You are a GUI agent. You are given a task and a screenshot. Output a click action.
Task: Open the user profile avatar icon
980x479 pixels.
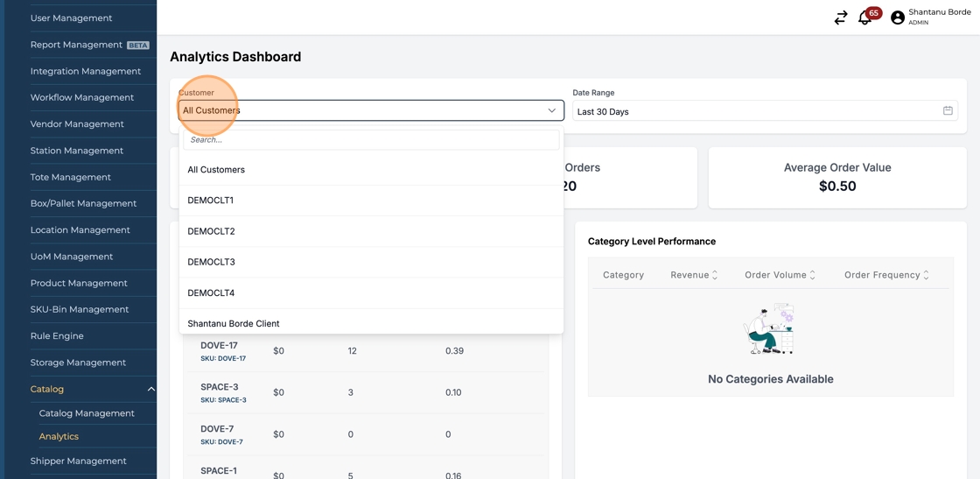897,18
